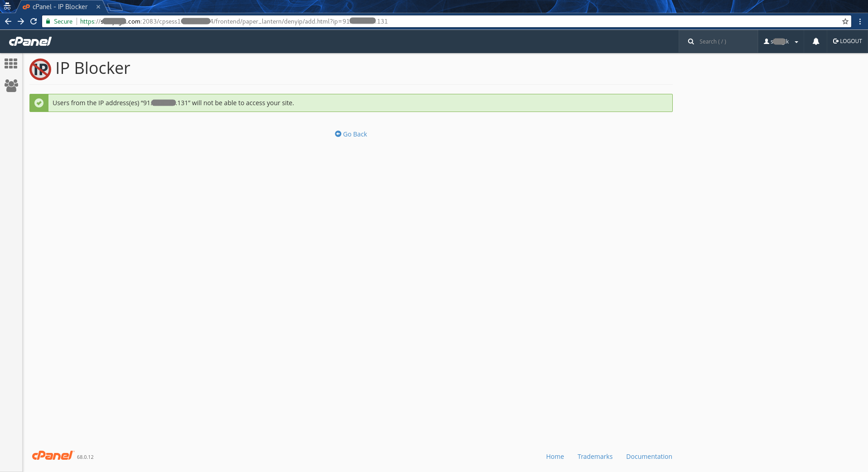Image resolution: width=868 pixels, height=472 pixels.
Task: Expand the user account dropdown
Action: pos(781,41)
